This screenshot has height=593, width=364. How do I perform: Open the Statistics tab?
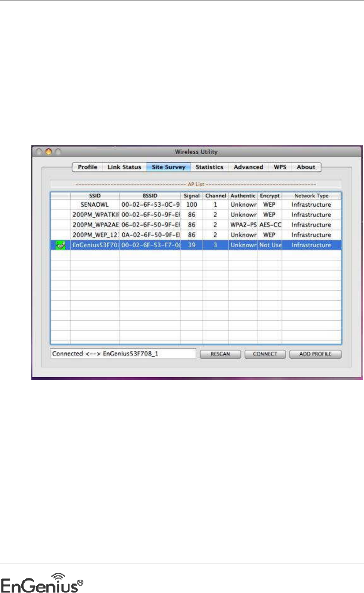(x=209, y=167)
